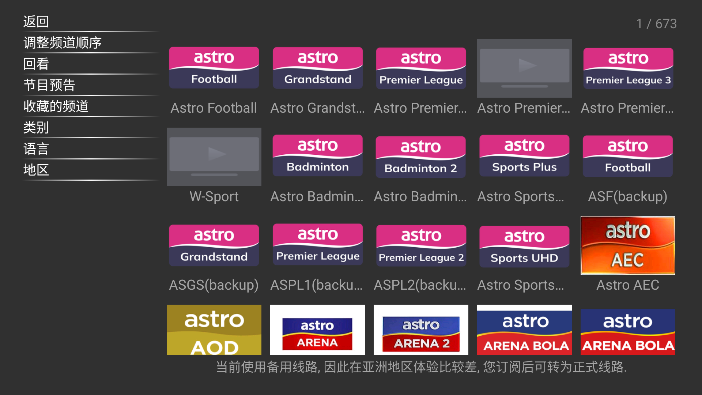Click the 'W-Sport' channel label
702x395 pixels.
pos(214,196)
